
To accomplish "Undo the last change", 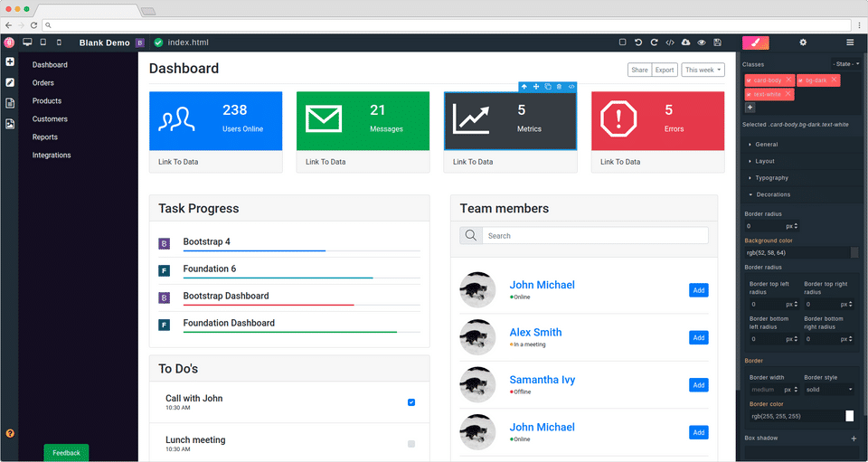I will coord(638,42).
